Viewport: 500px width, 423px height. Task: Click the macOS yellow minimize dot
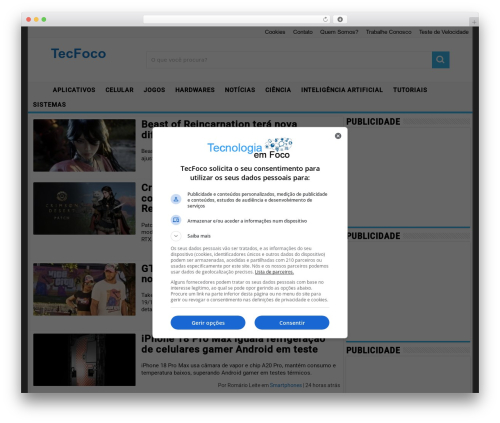pos(36,19)
